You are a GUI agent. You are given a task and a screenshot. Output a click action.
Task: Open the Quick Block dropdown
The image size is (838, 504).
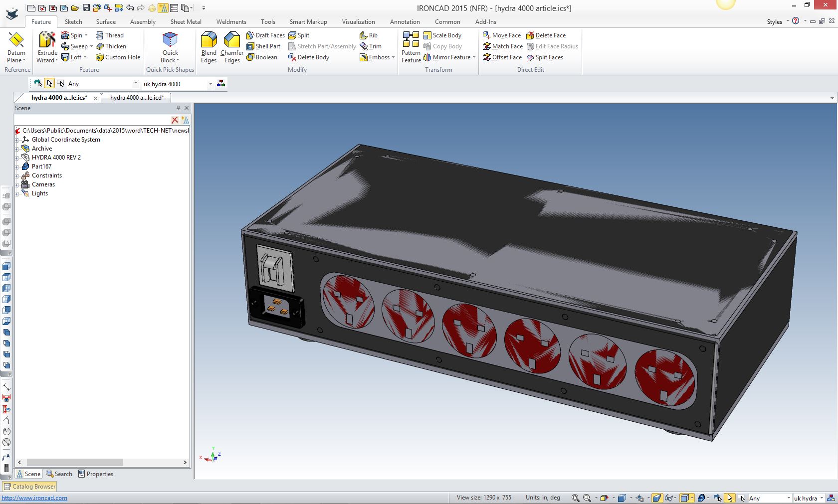click(170, 47)
